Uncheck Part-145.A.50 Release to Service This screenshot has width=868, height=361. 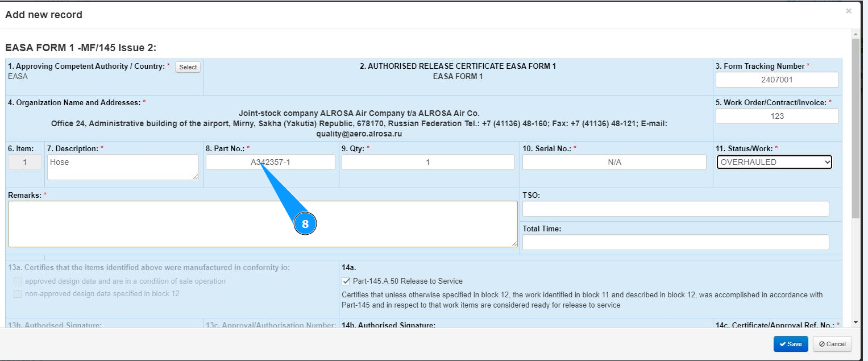pyautogui.click(x=346, y=281)
